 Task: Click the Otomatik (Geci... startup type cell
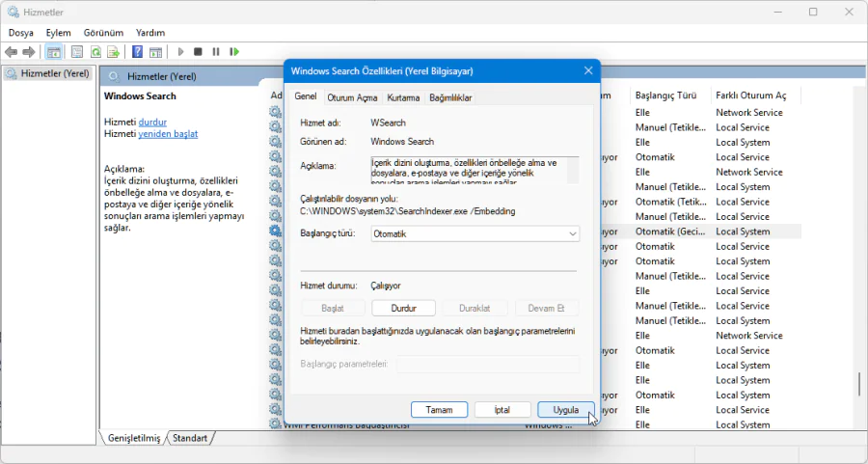pos(671,232)
